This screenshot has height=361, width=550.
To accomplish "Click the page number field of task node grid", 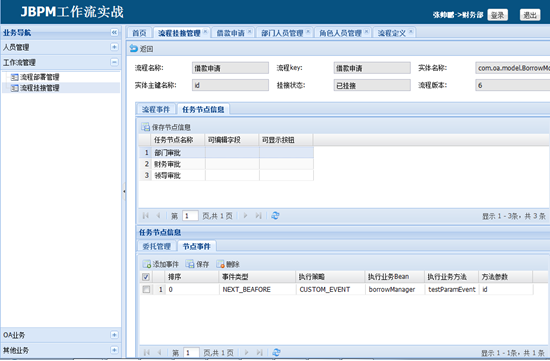I will (190, 216).
